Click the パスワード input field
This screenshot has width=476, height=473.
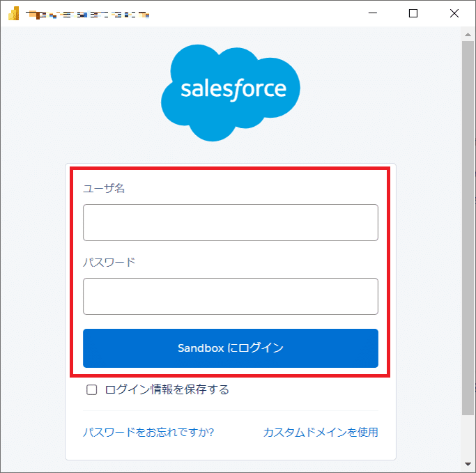[231, 296]
